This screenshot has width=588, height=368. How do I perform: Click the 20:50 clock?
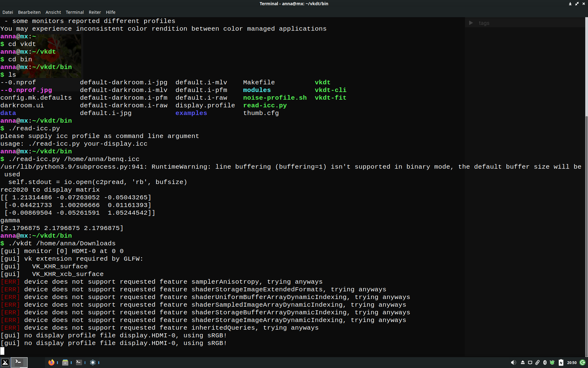571,362
